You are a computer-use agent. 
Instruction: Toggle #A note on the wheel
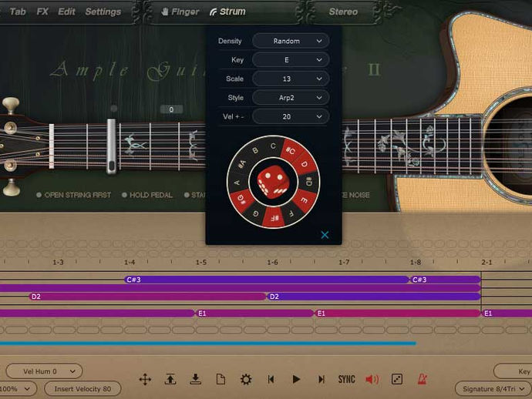242,164
